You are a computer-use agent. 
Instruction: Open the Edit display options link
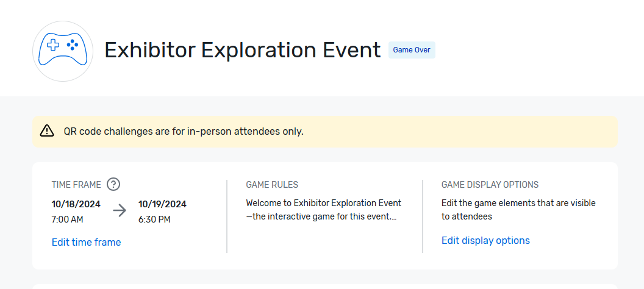pyautogui.click(x=485, y=240)
